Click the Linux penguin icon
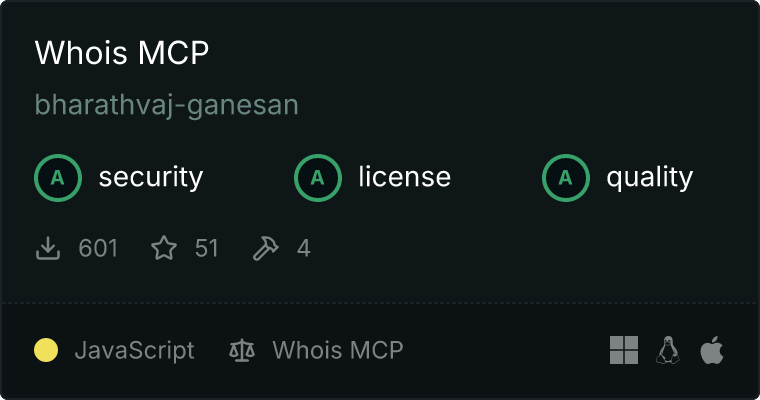 tap(668, 350)
